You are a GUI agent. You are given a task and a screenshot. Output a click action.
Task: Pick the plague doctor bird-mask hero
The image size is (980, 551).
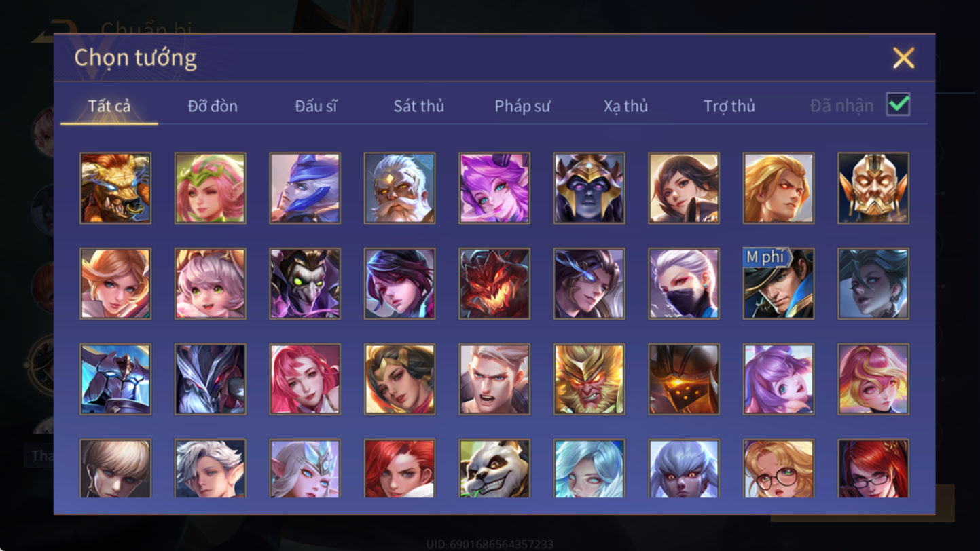pyautogui.click(x=305, y=283)
